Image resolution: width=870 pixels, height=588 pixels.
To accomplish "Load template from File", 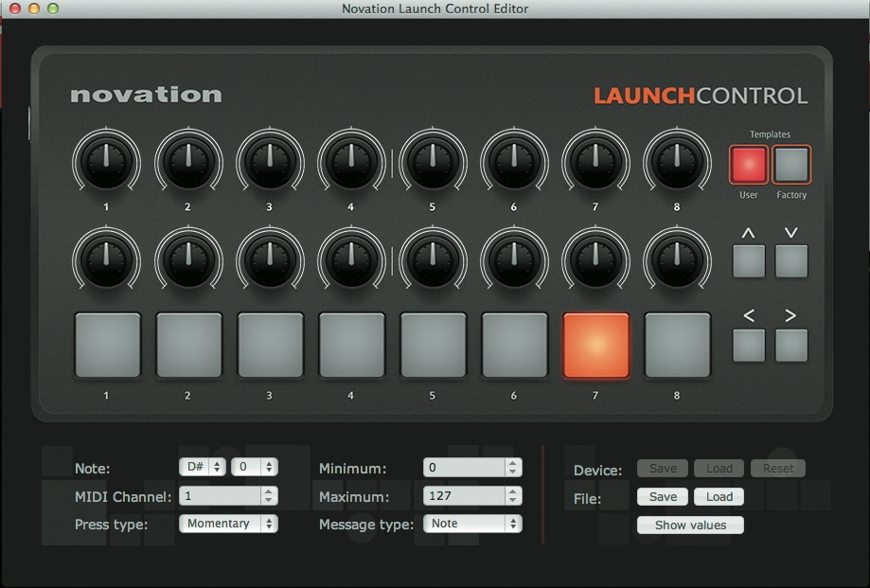I will point(719,497).
